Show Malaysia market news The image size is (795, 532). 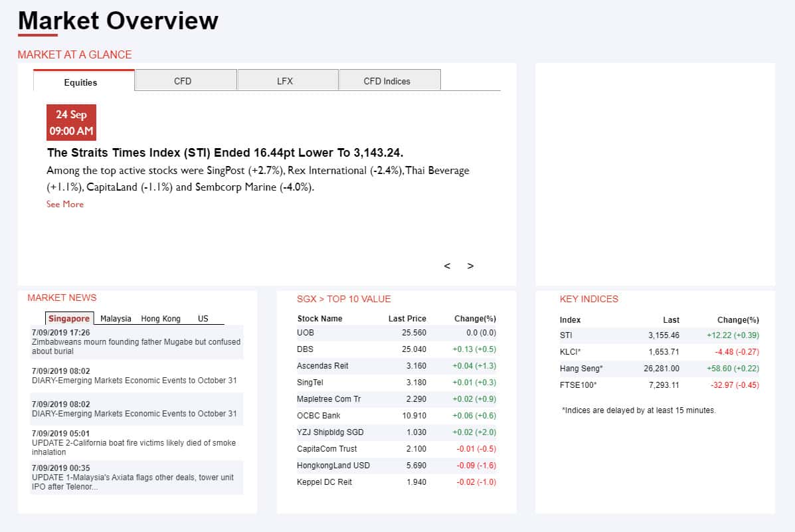116,319
